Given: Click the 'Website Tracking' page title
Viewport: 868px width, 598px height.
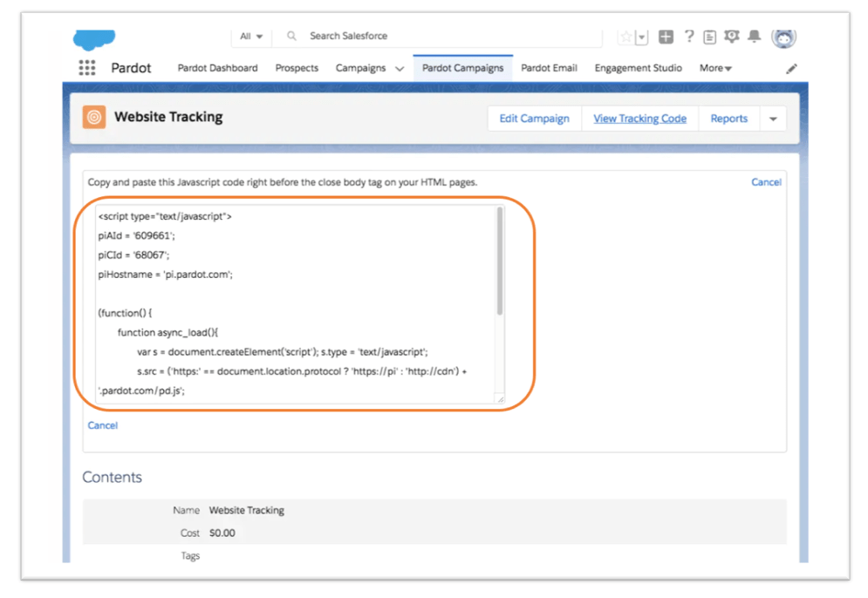Looking at the screenshot, I should [x=168, y=117].
